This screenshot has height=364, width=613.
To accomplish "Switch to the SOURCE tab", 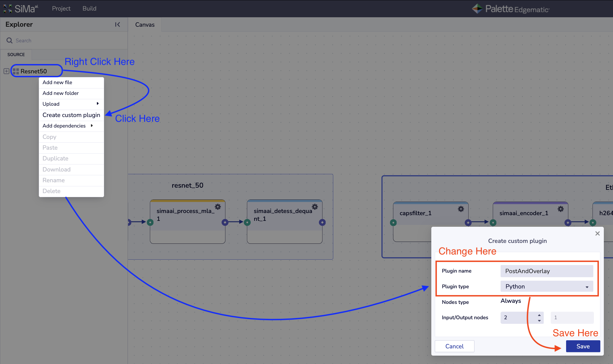I will point(16,54).
